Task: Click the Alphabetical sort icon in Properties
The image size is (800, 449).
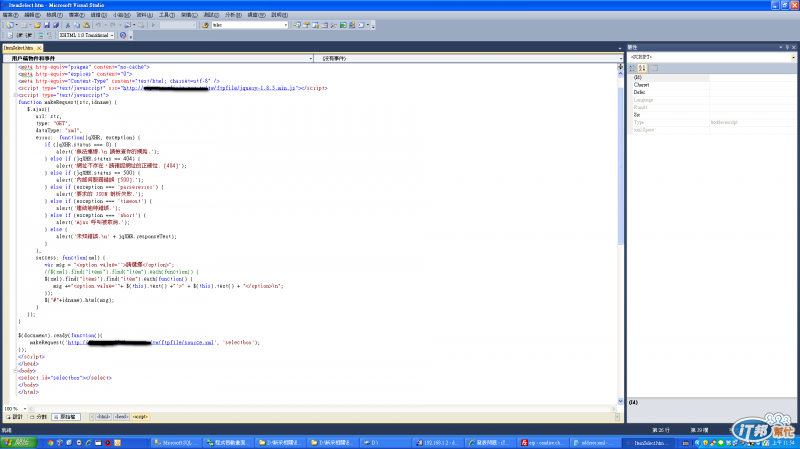Action: point(642,68)
